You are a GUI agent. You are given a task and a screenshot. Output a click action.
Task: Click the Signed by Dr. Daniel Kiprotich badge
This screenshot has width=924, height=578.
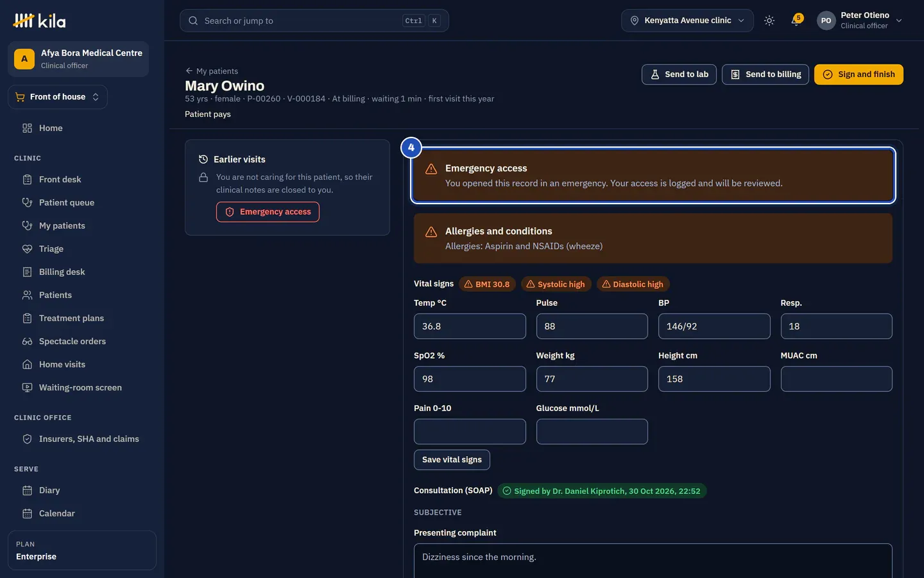[x=602, y=491]
